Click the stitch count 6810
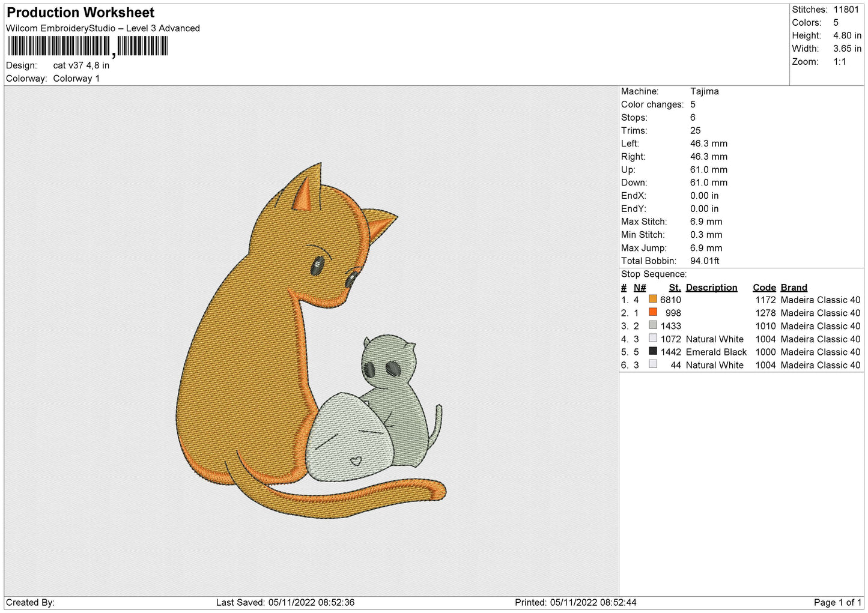This screenshot has width=868, height=613. [670, 300]
